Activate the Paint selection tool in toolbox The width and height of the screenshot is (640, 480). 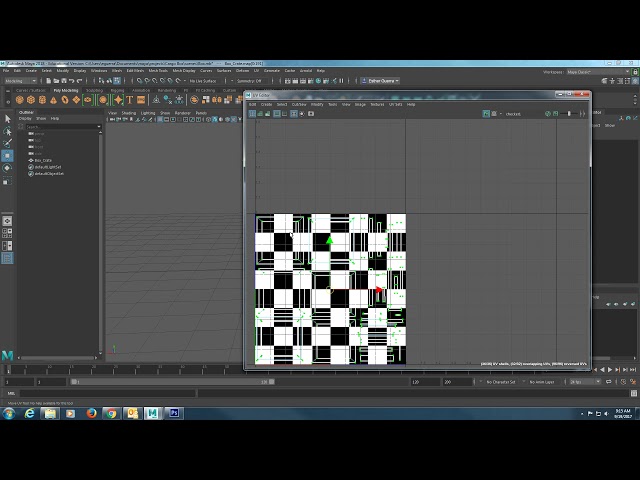coord(7,143)
